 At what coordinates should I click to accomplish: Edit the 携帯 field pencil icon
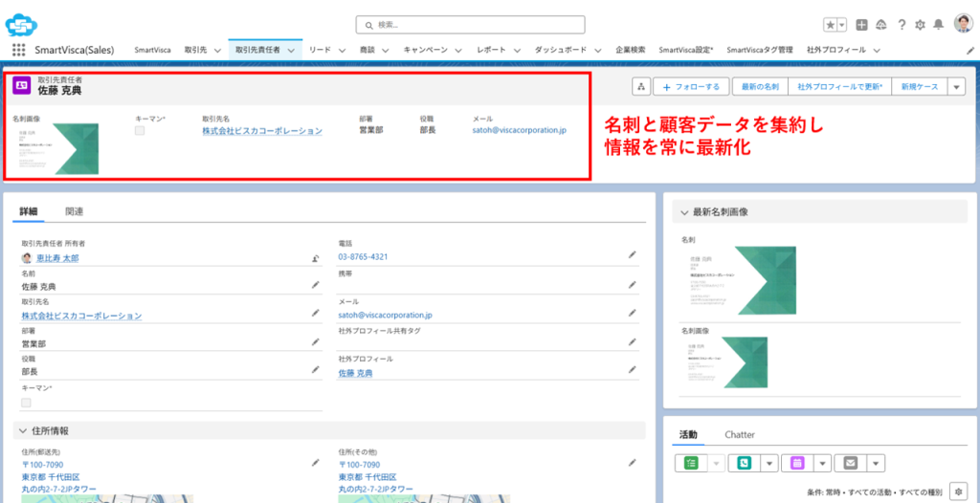(633, 285)
